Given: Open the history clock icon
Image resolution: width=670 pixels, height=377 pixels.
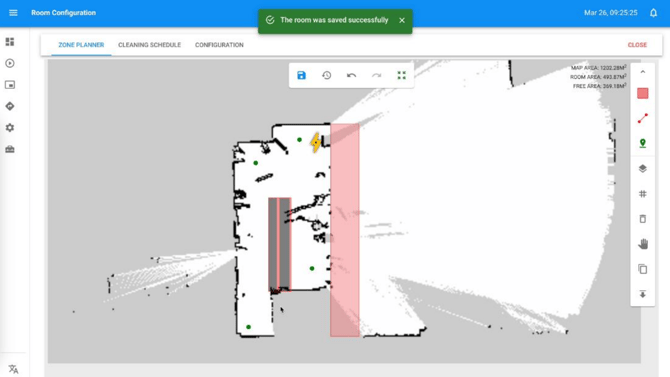Looking at the screenshot, I should coord(326,75).
